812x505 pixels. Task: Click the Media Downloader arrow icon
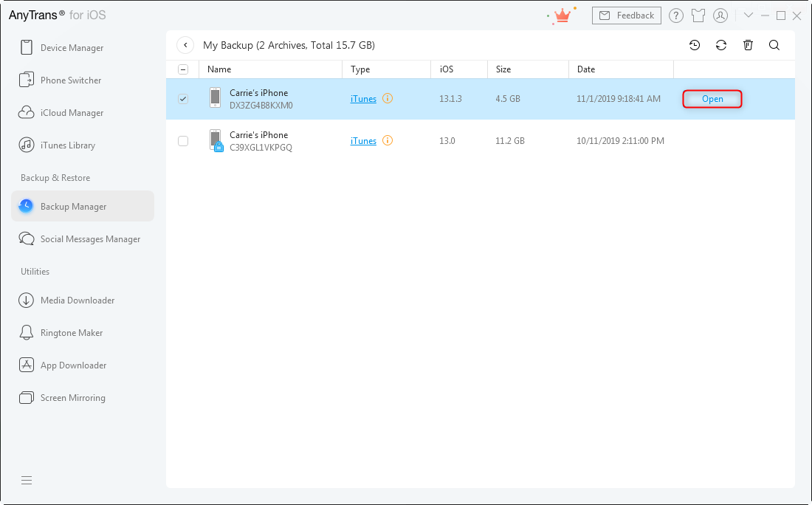(26, 300)
